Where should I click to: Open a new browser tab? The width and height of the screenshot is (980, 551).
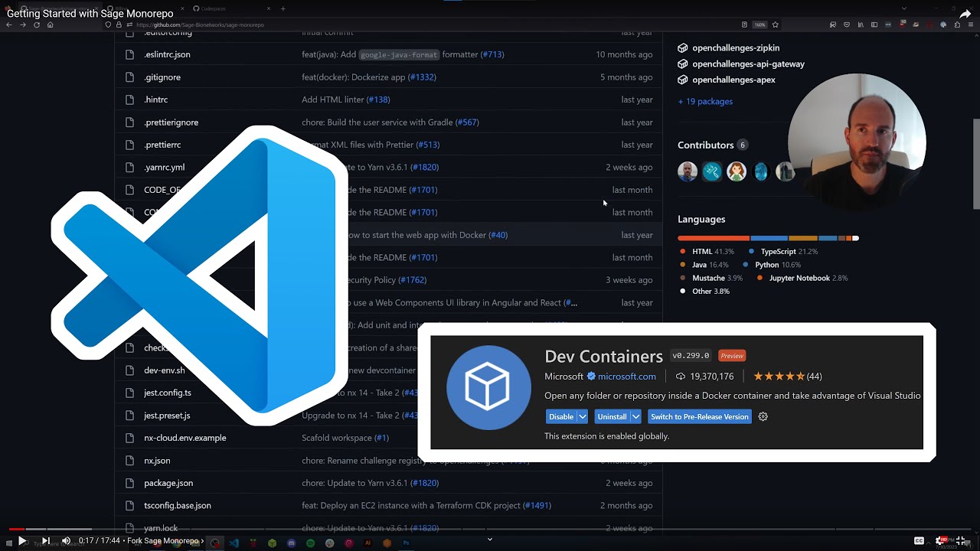tap(283, 8)
